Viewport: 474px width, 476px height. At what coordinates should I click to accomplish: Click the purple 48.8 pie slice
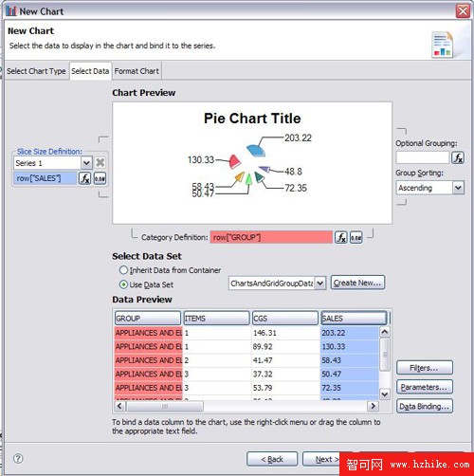click(x=264, y=169)
